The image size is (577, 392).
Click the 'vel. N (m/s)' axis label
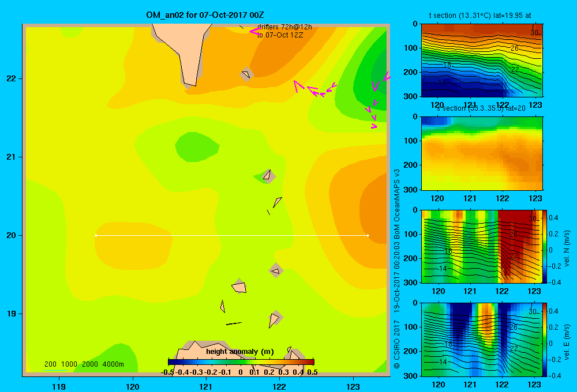pyautogui.click(x=567, y=248)
